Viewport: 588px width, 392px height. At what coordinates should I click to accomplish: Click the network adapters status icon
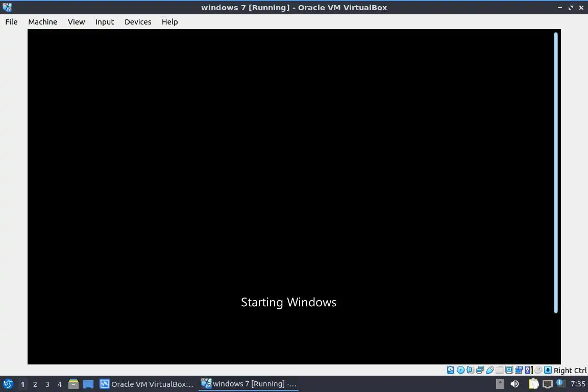click(480, 370)
